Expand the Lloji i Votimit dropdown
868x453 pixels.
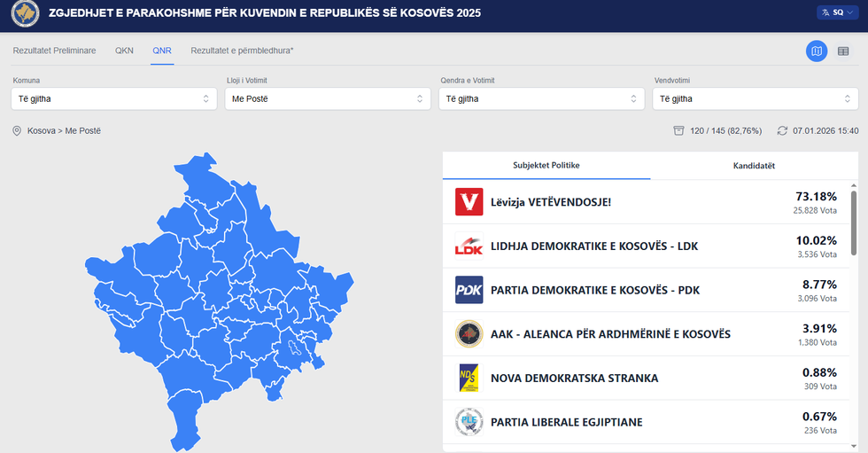click(x=326, y=98)
